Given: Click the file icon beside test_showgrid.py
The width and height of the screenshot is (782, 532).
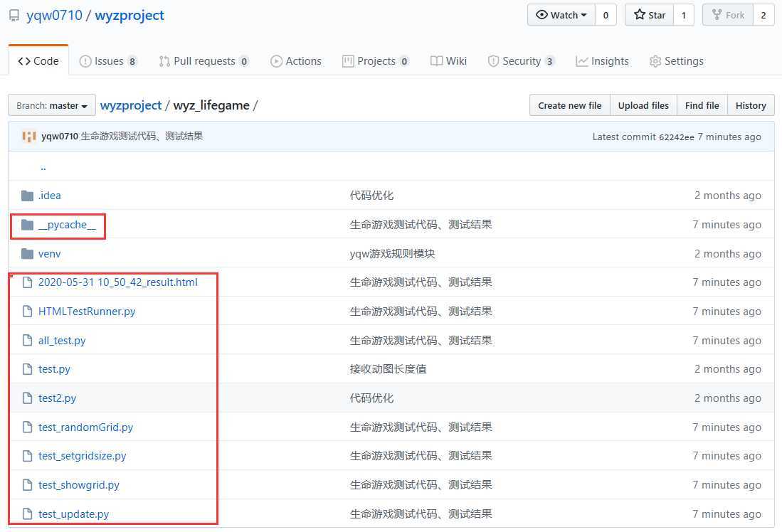Looking at the screenshot, I should (28, 485).
